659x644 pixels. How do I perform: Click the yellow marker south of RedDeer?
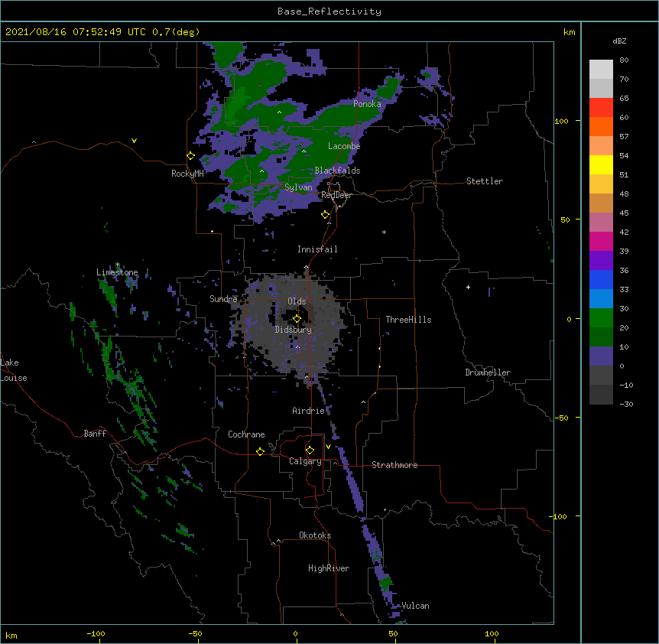pyautogui.click(x=326, y=215)
